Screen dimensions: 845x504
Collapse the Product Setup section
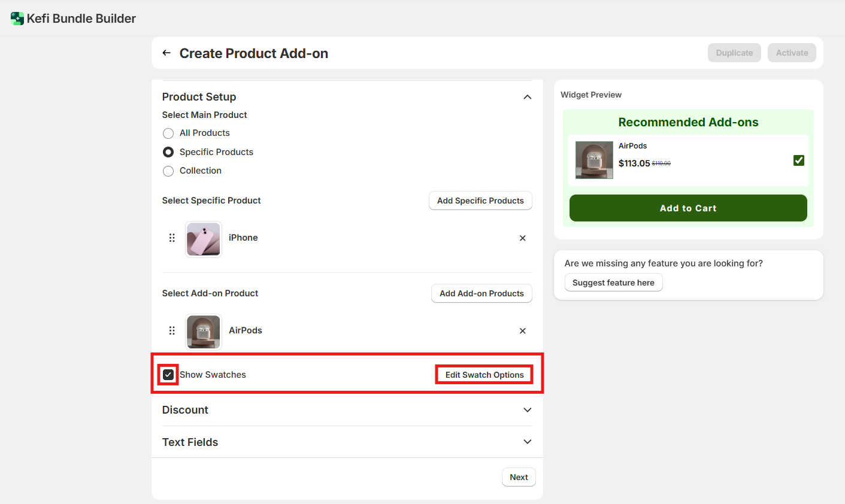pyautogui.click(x=527, y=97)
